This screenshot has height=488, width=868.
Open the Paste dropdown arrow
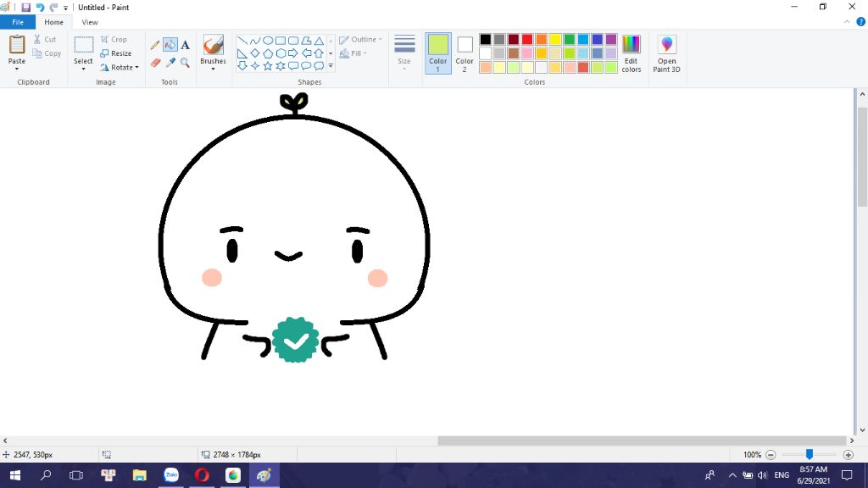coord(17,69)
